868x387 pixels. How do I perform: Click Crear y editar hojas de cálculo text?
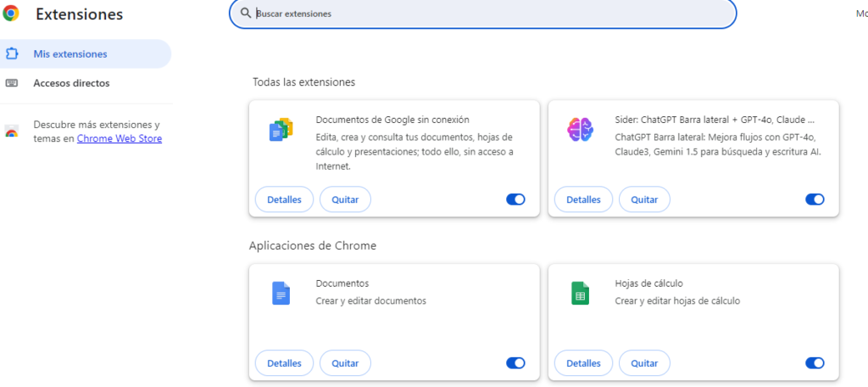pos(677,301)
